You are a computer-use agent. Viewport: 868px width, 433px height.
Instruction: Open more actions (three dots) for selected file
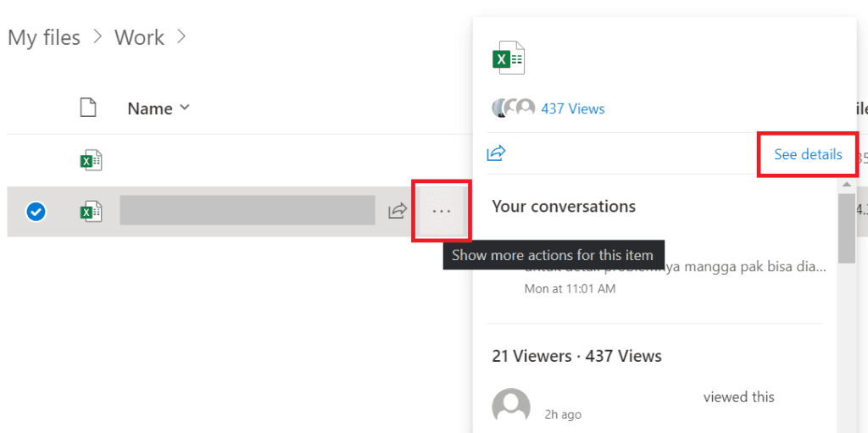tap(441, 211)
